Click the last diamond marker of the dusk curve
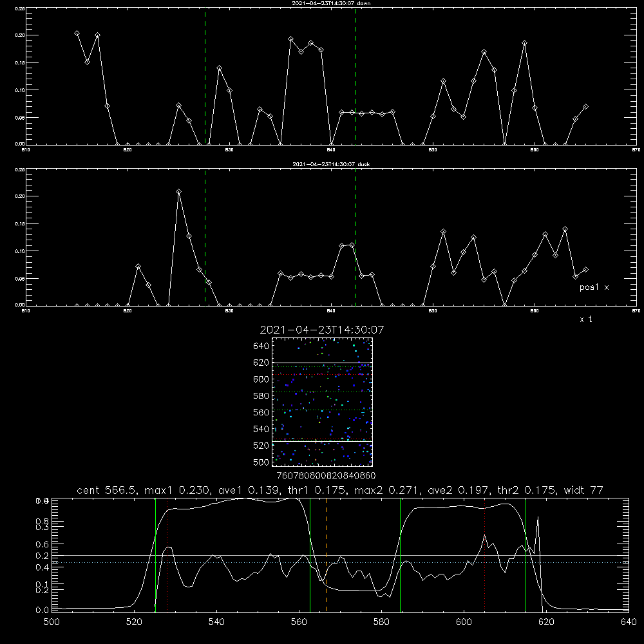Image resolution: width=644 pixels, height=644 pixels. 585,270
